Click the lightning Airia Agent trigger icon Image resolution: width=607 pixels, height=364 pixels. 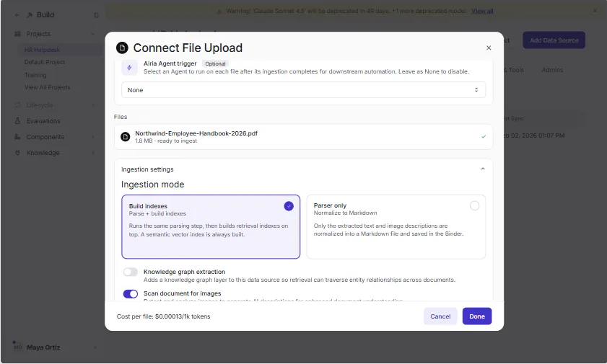(x=130, y=67)
